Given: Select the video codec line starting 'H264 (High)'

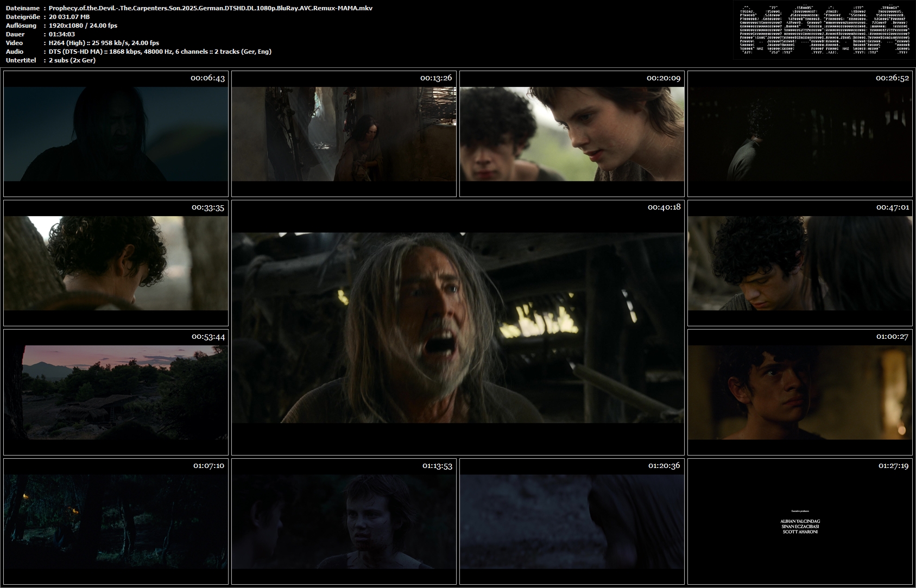Looking at the screenshot, I should coord(104,43).
